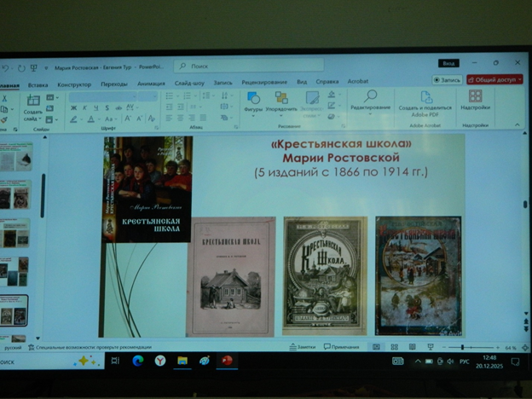The width and height of the screenshot is (532, 399).
Task: Pick the font color underline swatch
Action: coord(90,119)
